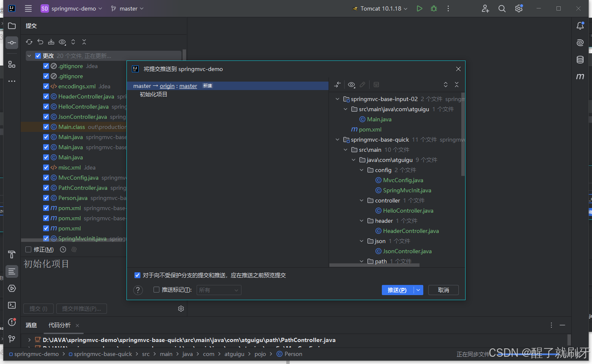Image resolution: width=592 pixels, height=364 pixels.
Task: Show more tool windows ellipsis icon
Action: tap(12, 81)
